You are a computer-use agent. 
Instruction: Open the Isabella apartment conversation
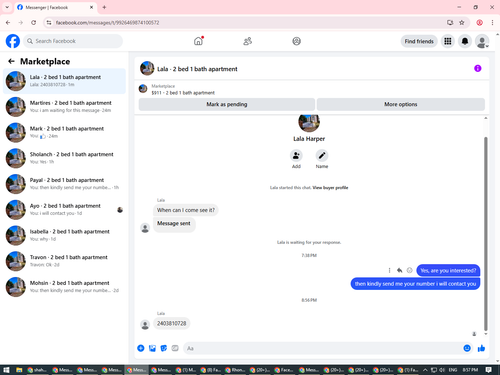[x=64, y=235]
